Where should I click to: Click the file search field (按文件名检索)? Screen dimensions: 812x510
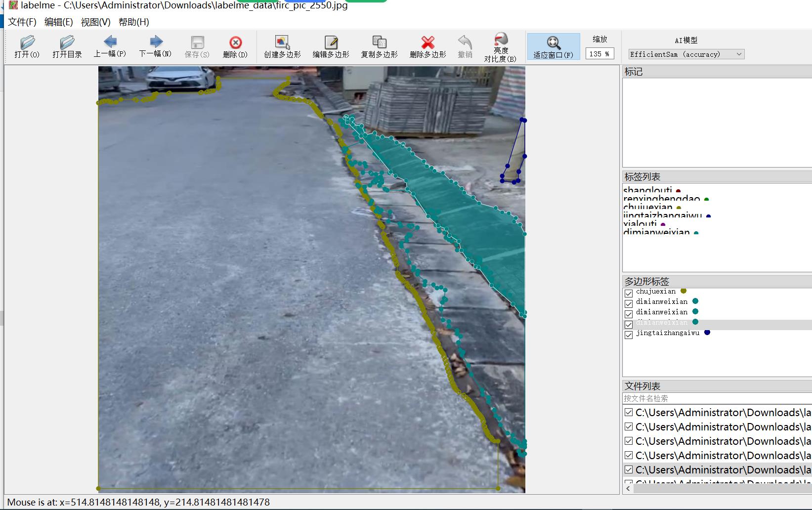[x=717, y=398]
